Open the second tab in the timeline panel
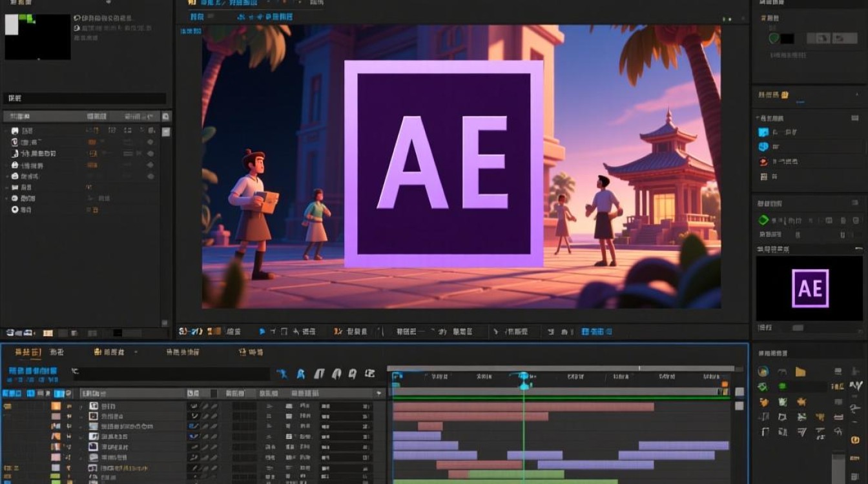Screen dimensions: 868x484 [57, 352]
